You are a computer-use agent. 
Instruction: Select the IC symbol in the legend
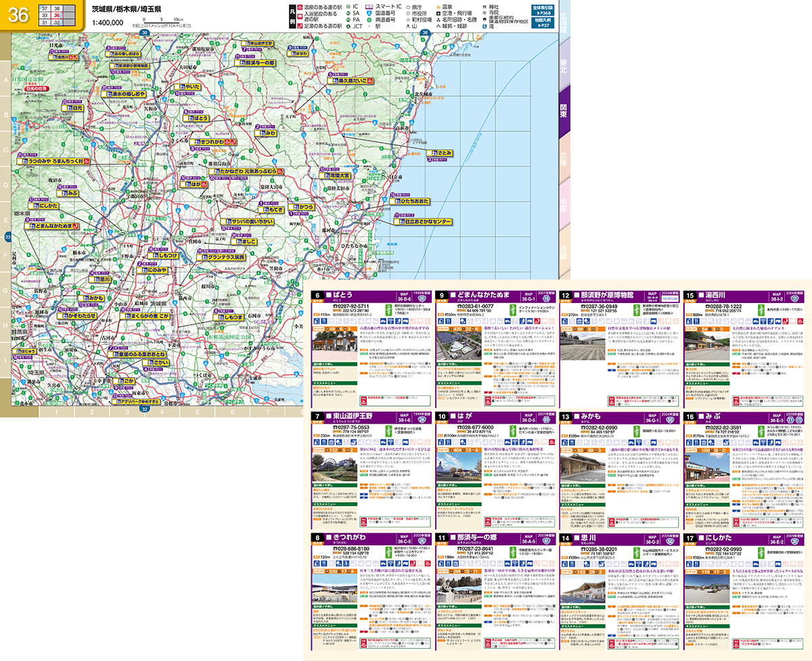tap(347, 5)
